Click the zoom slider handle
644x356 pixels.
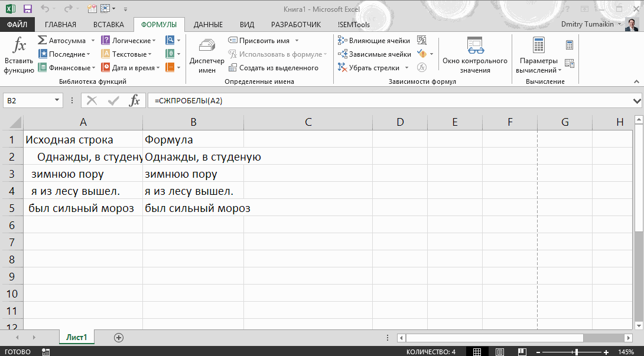coord(577,352)
